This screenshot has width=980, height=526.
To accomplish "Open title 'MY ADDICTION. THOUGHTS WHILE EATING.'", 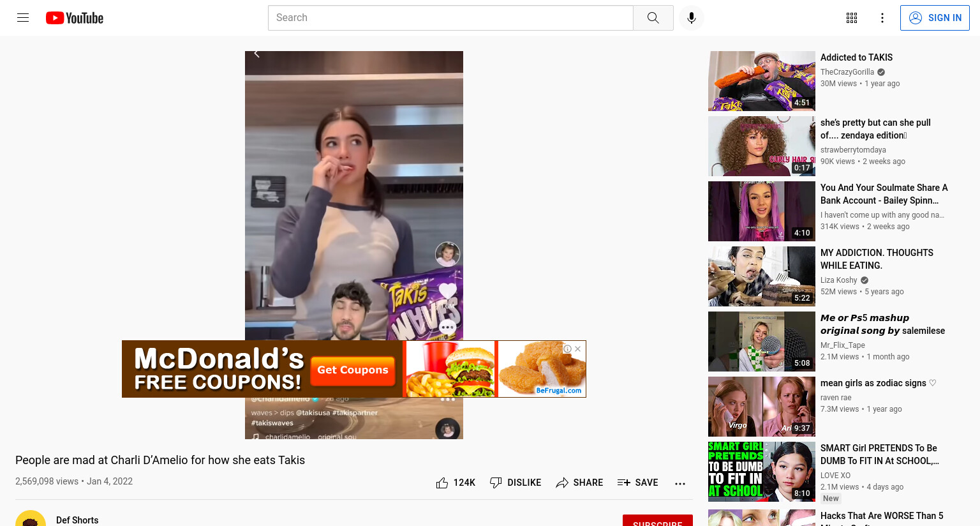I will pos(877,259).
